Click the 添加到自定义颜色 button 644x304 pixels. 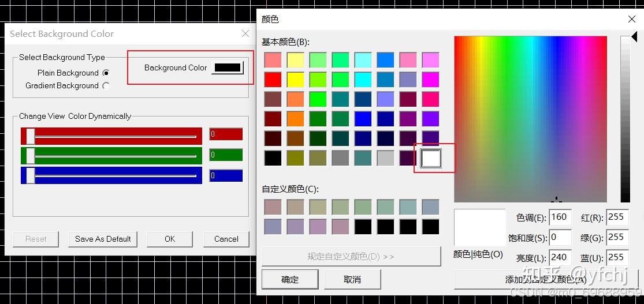546,279
